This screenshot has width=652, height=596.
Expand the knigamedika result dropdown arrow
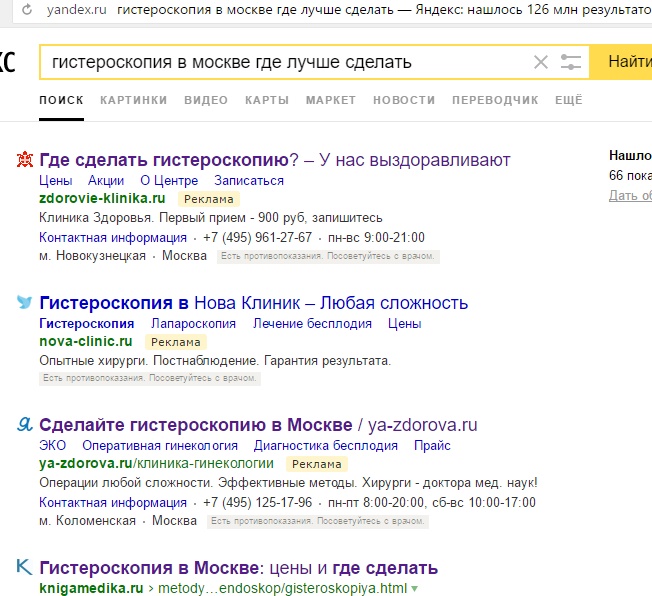pyautogui.click(x=414, y=588)
